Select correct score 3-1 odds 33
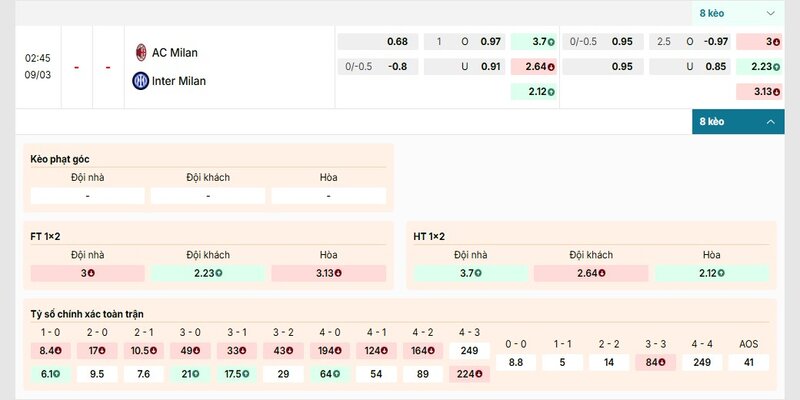The height and width of the screenshot is (400, 800). 237,351
